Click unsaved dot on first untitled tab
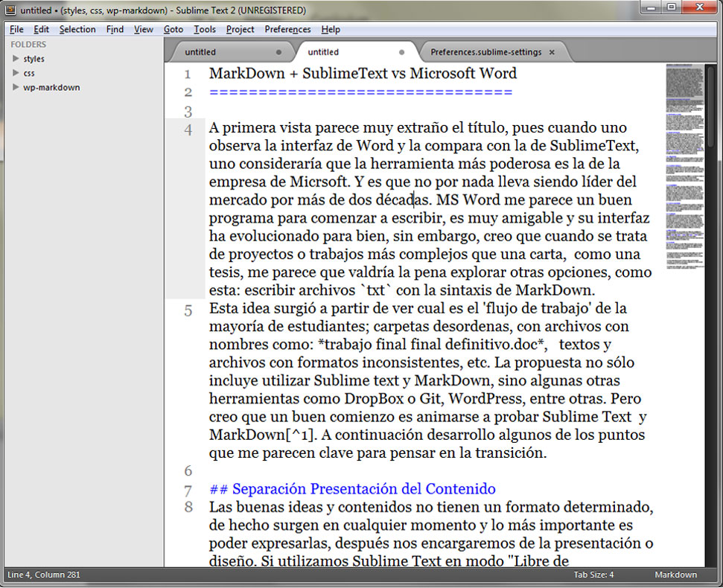 point(278,52)
